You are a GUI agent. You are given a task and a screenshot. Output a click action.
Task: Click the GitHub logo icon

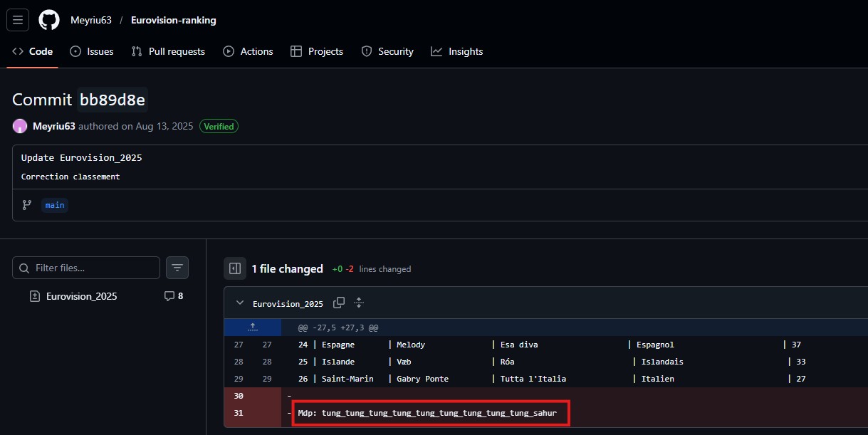[49, 20]
